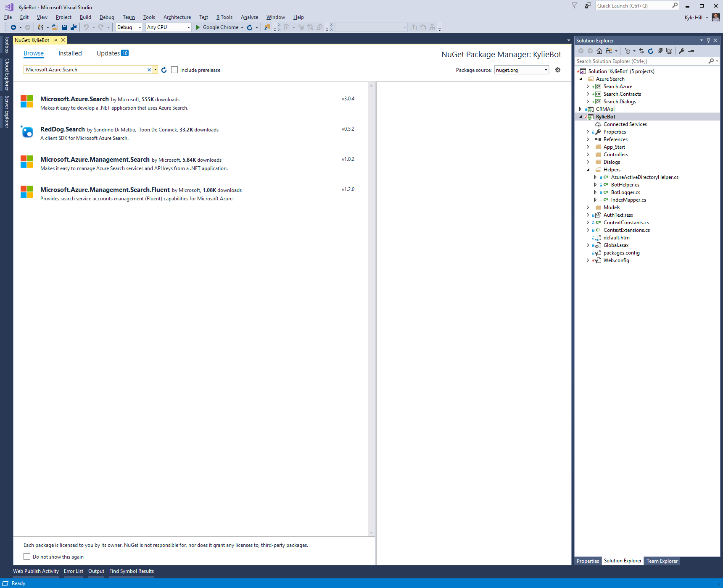The width and height of the screenshot is (723, 588).
Task: Toggle the Include prerelease checkbox
Action: click(x=174, y=70)
